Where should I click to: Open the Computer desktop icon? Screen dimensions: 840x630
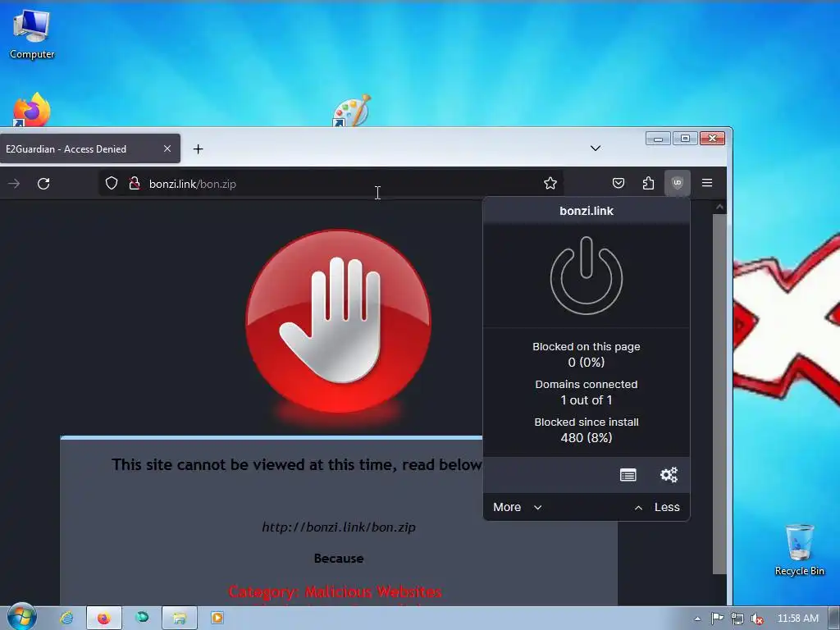point(32,33)
